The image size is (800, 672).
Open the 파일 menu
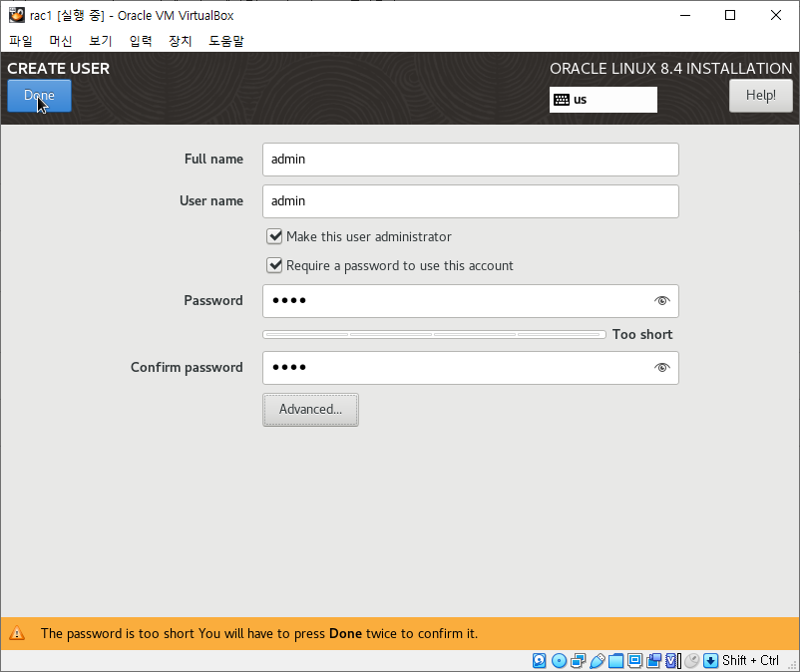tap(21, 41)
